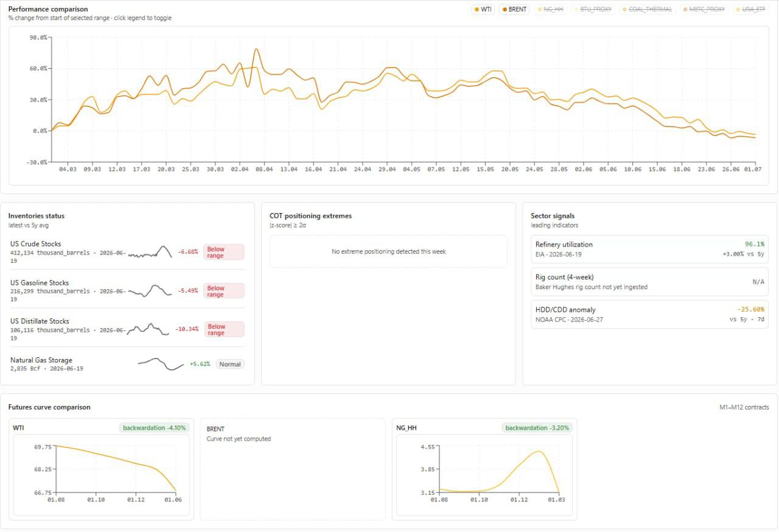Click the US Gasoline Stocks sparkline
This screenshot has width=779, height=532.
(150, 290)
